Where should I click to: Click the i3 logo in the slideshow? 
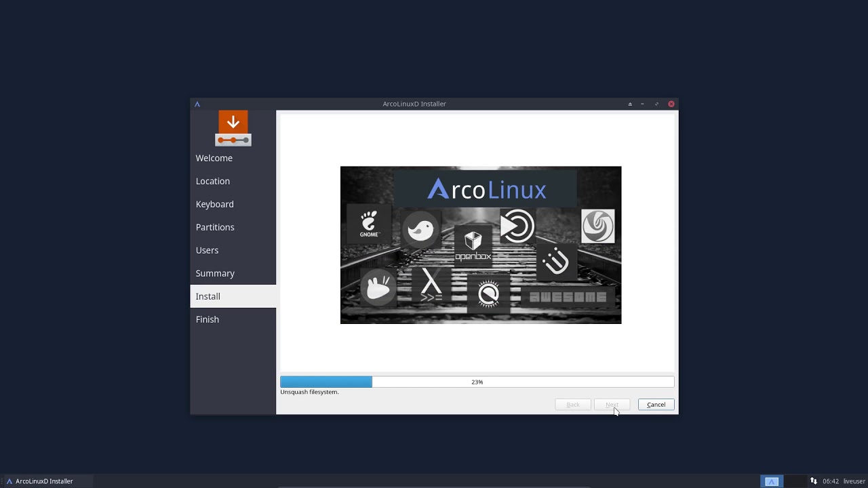point(556,261)
